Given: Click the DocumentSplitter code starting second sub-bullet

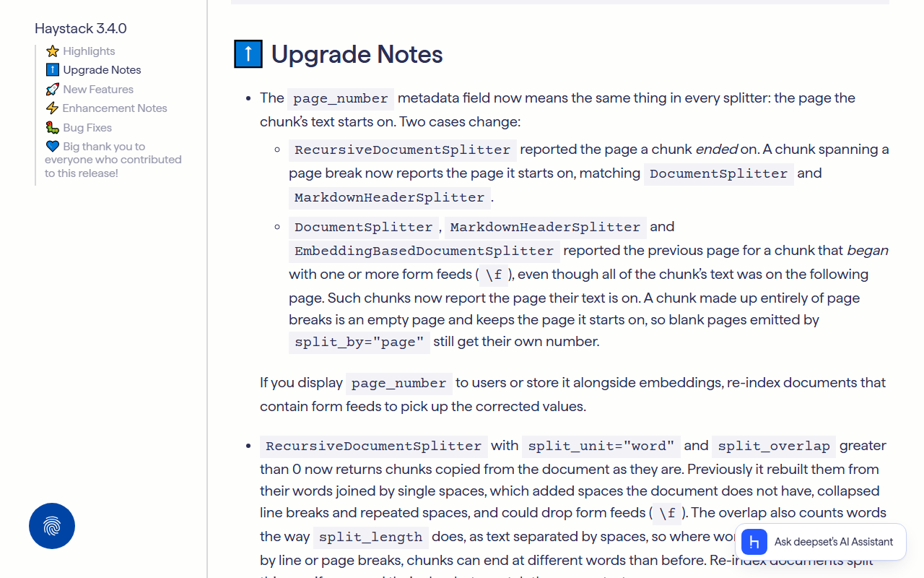Looking at the screenshot, I should [364, 227].
